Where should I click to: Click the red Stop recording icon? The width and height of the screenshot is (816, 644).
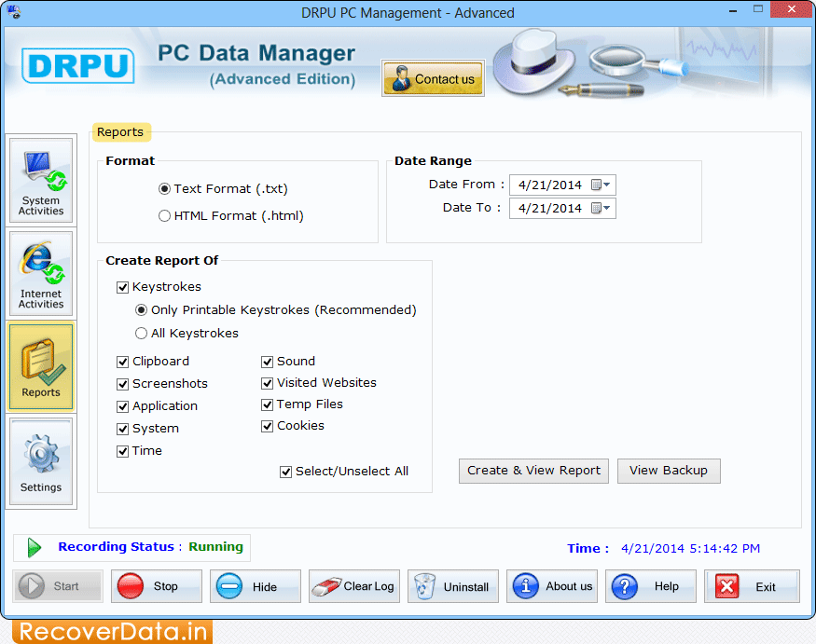click(131, 586)
